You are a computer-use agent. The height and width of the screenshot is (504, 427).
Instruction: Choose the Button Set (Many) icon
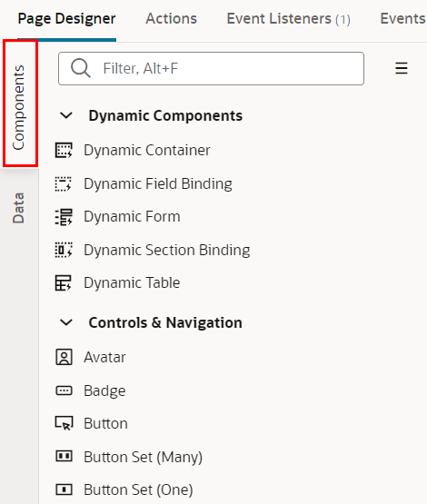point(64,456)
